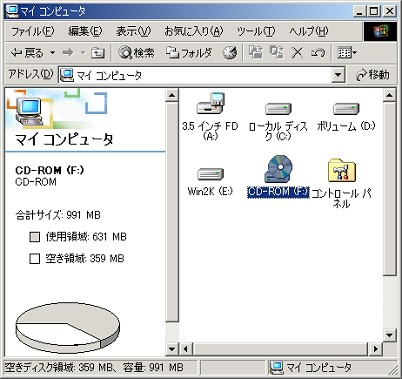Go up one folder level icon
Image resolution: width=402 pixels, height=379 pixels.
(x=98, y=53)
